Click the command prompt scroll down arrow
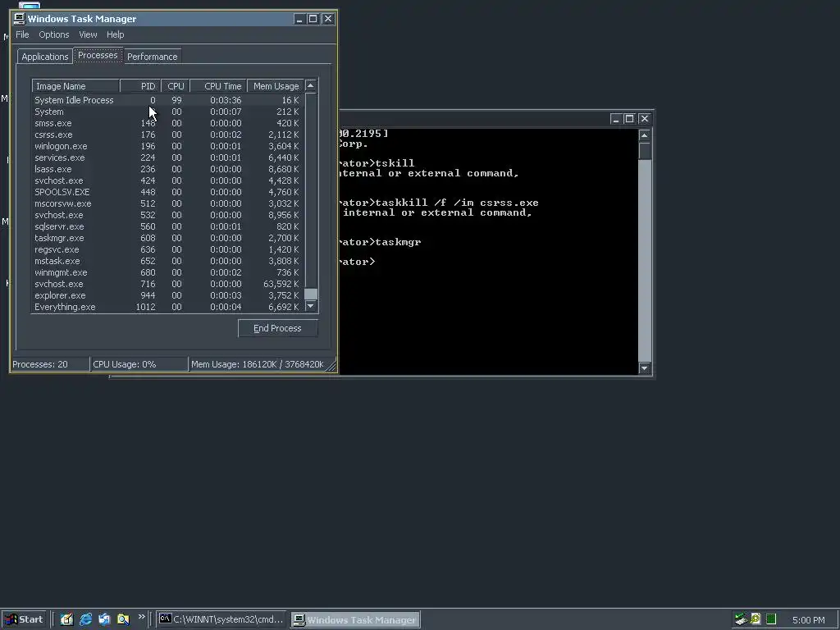This screenshot has height=630, width=840. click(645, 368)
